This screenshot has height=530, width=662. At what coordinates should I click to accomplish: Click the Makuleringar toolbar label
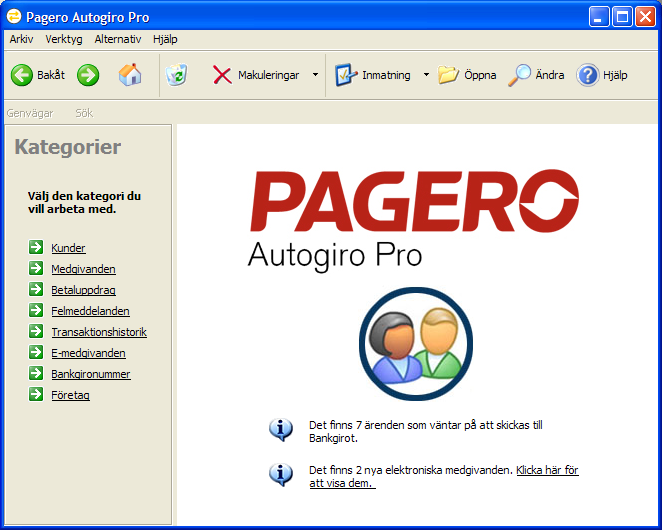[269, 75]
